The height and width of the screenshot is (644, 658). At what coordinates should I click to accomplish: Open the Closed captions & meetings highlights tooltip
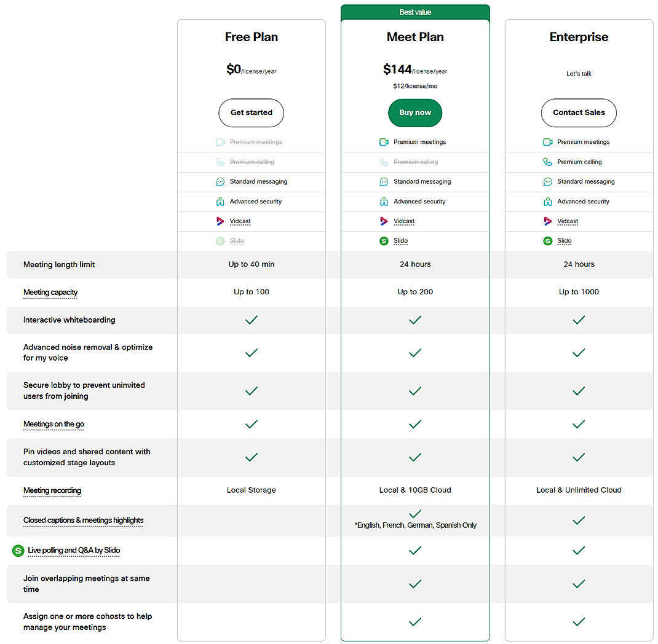point(83,520)
